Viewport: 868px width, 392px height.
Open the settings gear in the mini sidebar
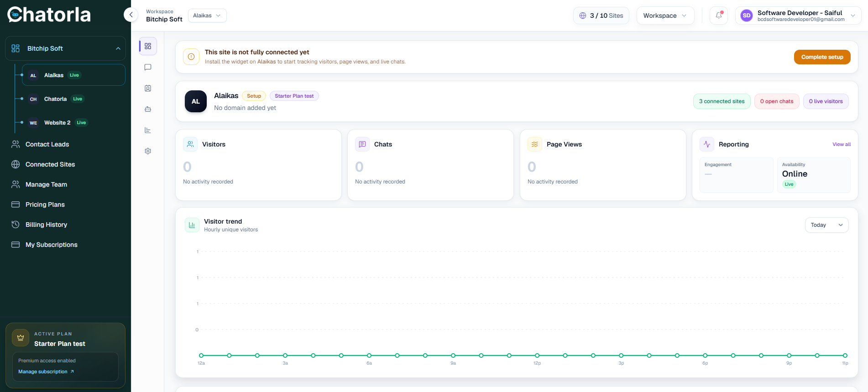pos(148,151)
